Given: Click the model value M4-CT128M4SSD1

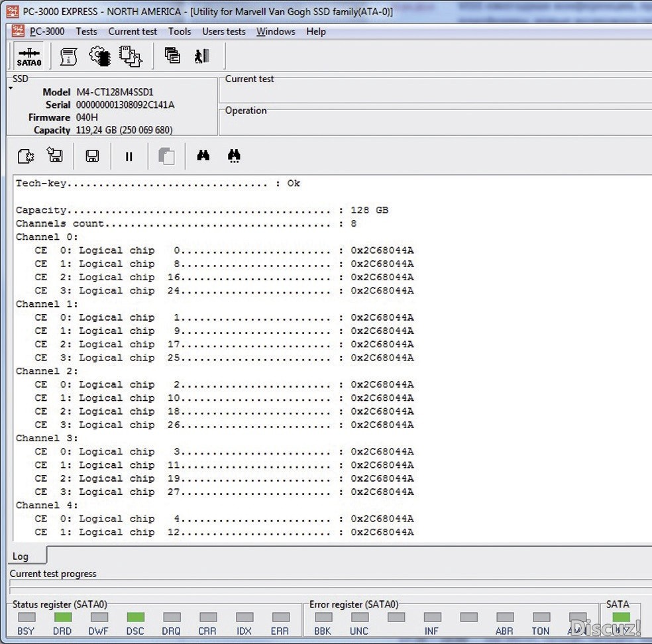Looking at the screenshot, I should click(x=115, y=92).
